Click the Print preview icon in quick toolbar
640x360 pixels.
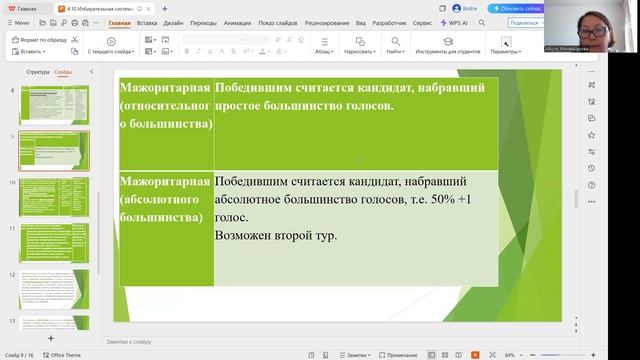[85, 23]
